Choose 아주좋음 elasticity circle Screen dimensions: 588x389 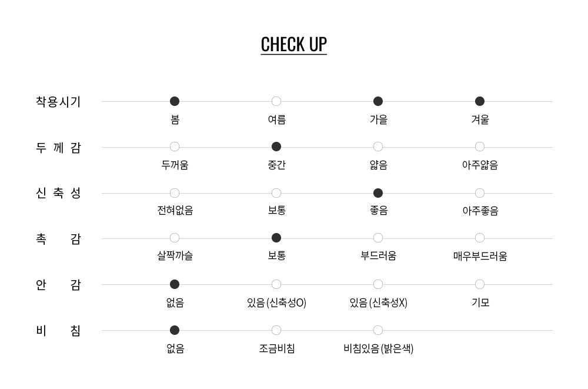[x=480, y=193]
